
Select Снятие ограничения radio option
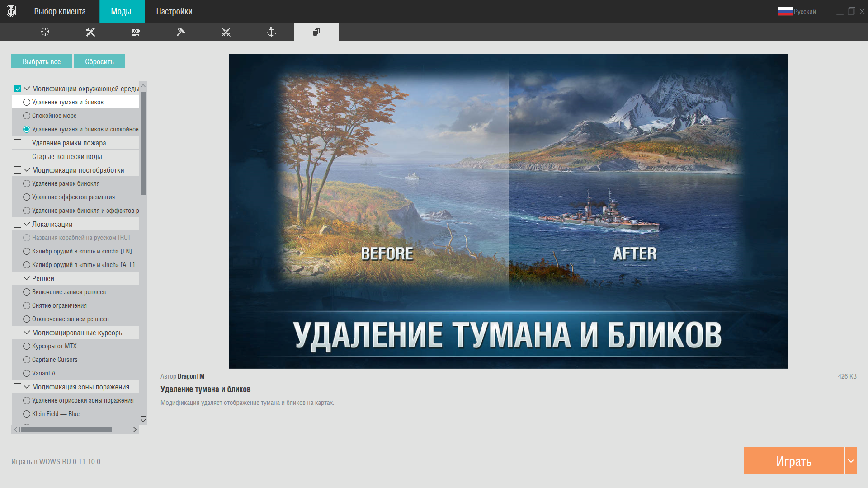[27, 305]
